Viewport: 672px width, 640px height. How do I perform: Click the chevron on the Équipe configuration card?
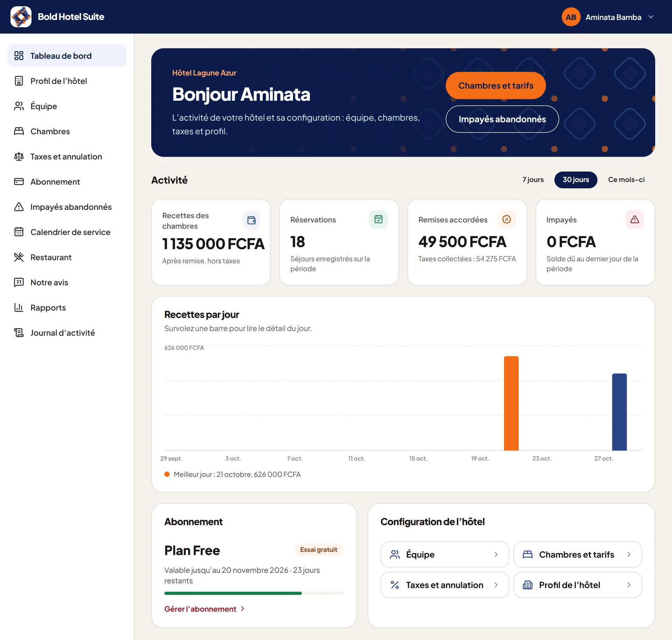496,555
